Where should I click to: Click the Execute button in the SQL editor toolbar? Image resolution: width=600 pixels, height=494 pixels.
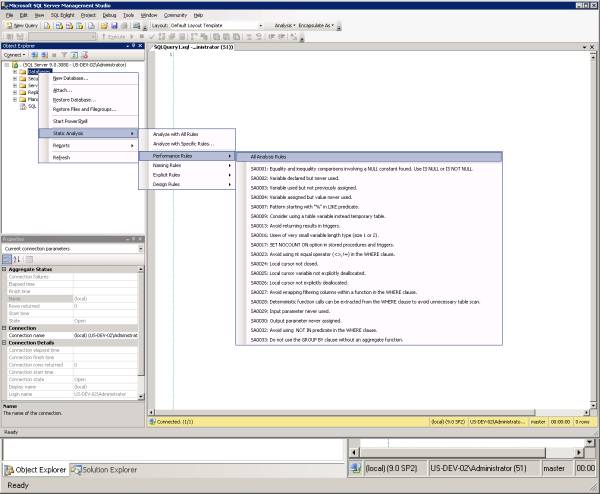tap(114, 37)
